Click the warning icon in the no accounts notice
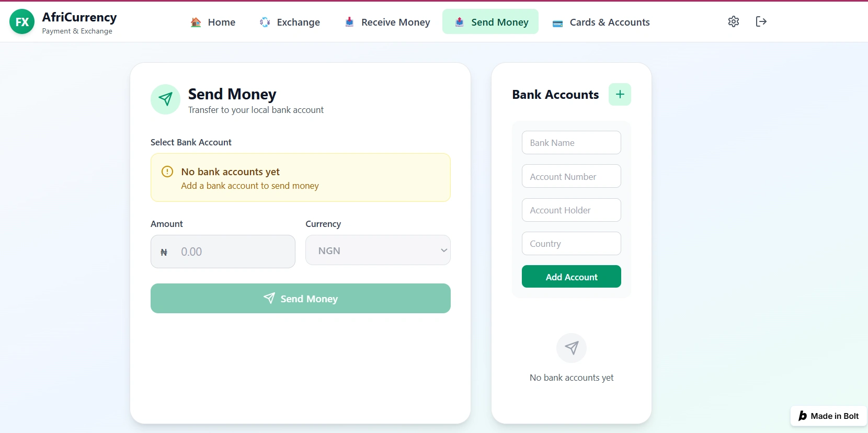The width and height of the screenshot is (868, 433). [x=167, y=172]
